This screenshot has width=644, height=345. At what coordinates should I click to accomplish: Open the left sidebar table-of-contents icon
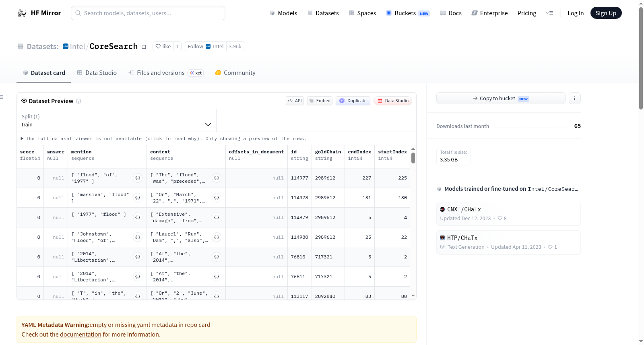[2, 97]
